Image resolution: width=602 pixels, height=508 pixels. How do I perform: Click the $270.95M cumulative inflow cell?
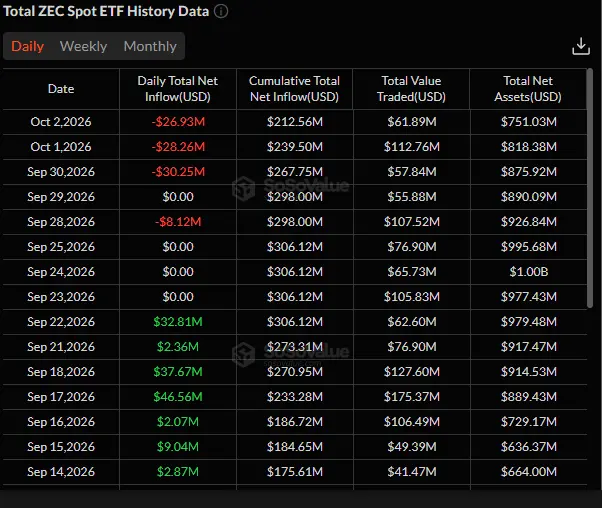[295, 371]
